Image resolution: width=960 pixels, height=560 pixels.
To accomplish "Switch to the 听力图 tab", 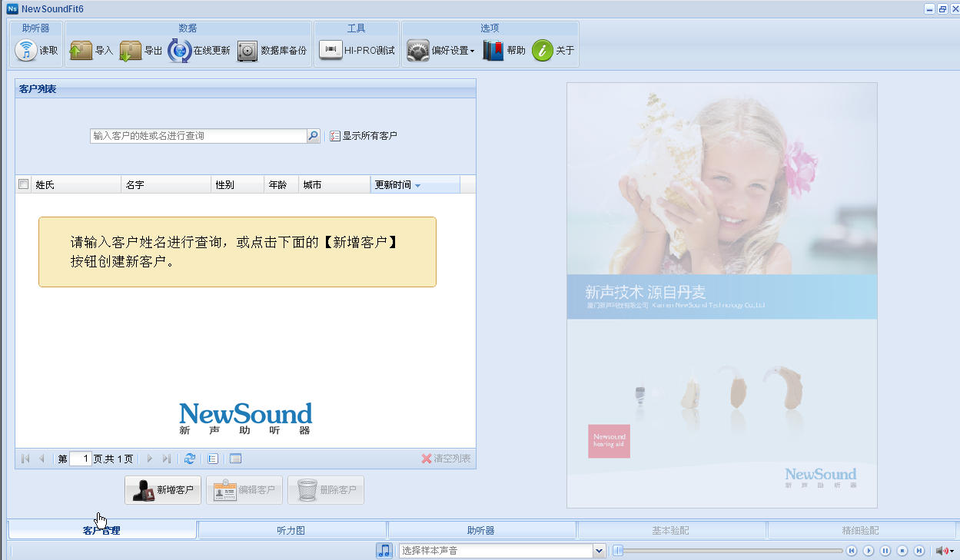I will pos(291,530).
